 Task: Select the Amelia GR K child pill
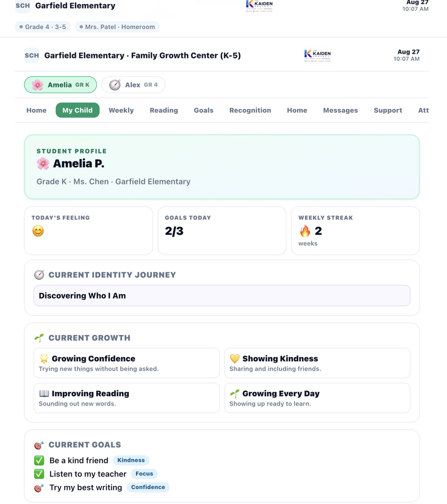(60, 85)
